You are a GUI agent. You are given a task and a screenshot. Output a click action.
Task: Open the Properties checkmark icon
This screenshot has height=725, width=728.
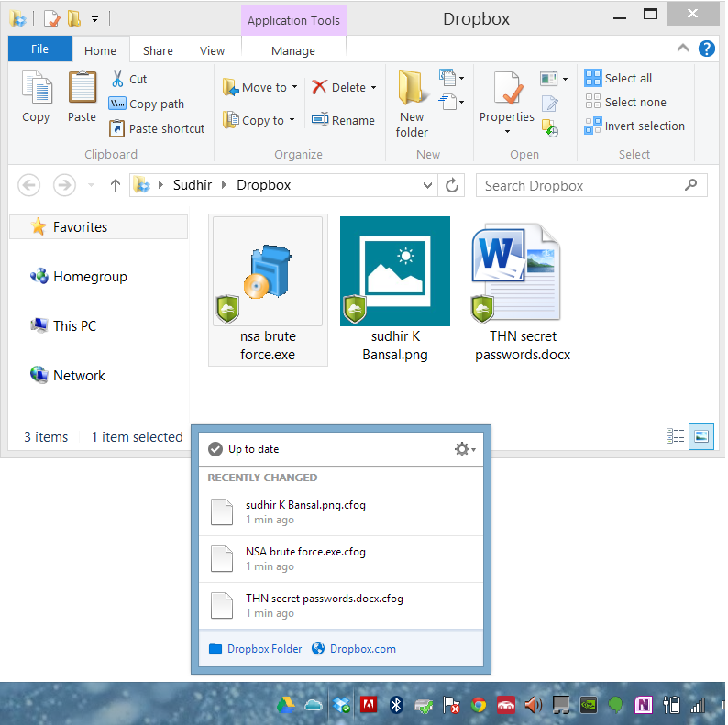pos(507,87)
